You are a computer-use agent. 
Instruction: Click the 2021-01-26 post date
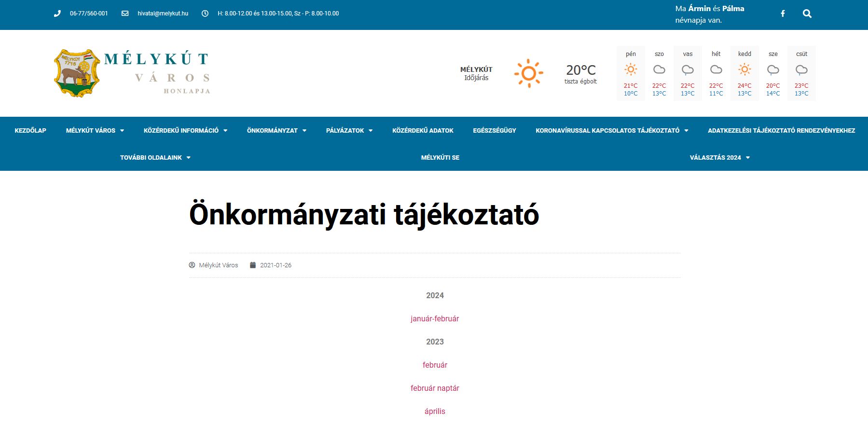tap(276, 265)
